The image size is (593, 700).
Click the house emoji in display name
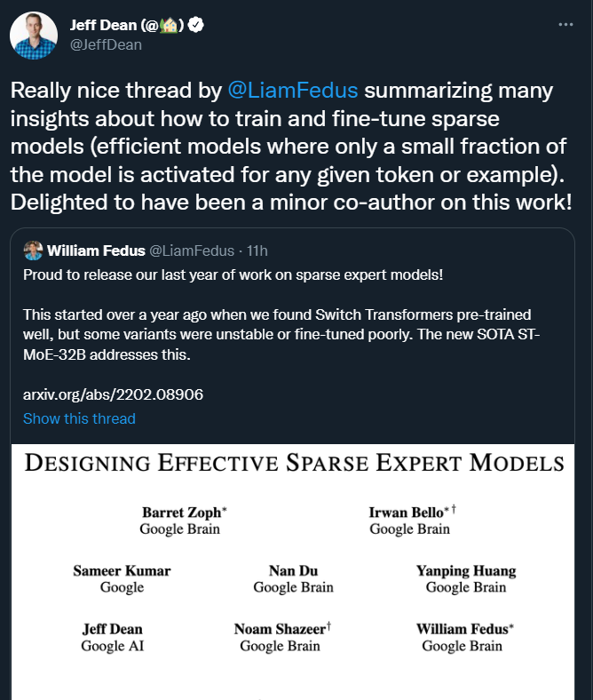(170, 26)
